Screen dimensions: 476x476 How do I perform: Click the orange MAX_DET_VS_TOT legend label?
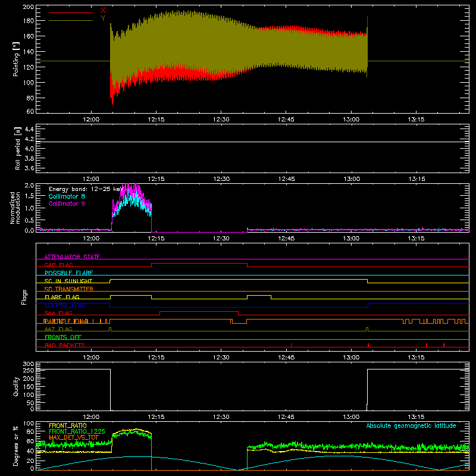pos(74,437)
